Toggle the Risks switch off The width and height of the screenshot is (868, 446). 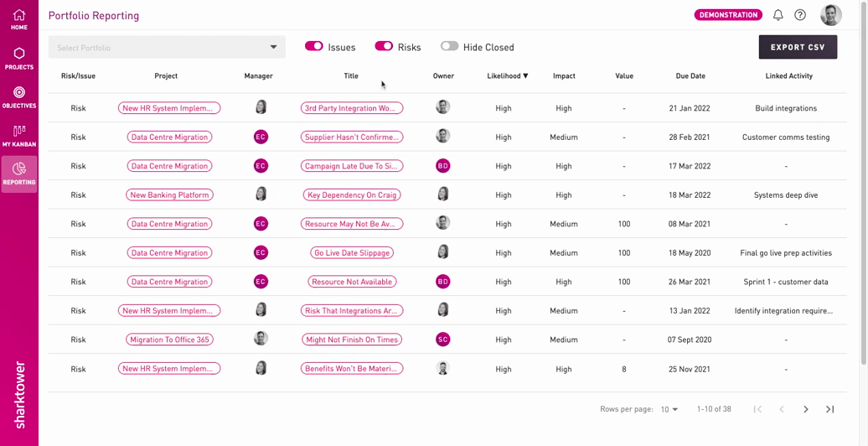pyautogui.click(x=384, y=47)
